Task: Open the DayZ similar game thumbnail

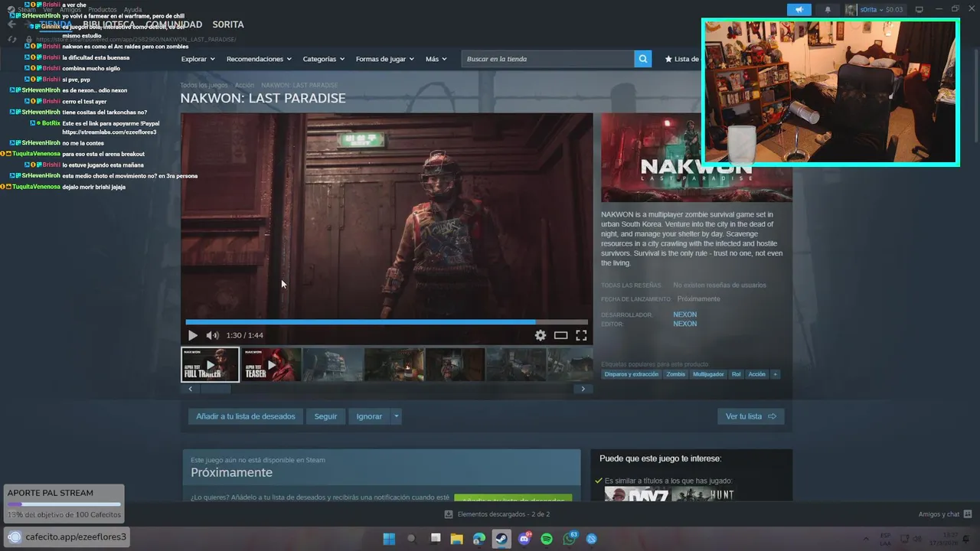Action: pos(636,494)
